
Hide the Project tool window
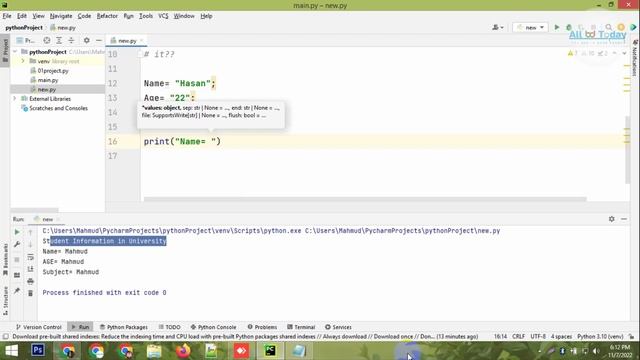[x=99, y=40]
